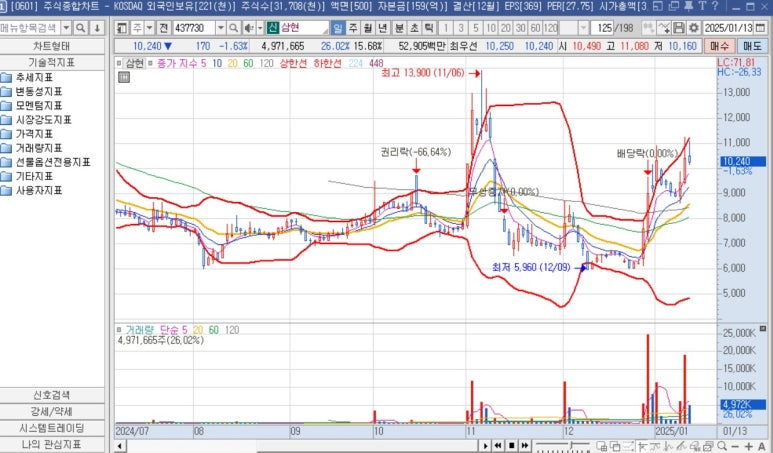This screenshot has height=453, width=773.
Task: Select the 월 monthly chart period
Action: click(x=368, y=28)
